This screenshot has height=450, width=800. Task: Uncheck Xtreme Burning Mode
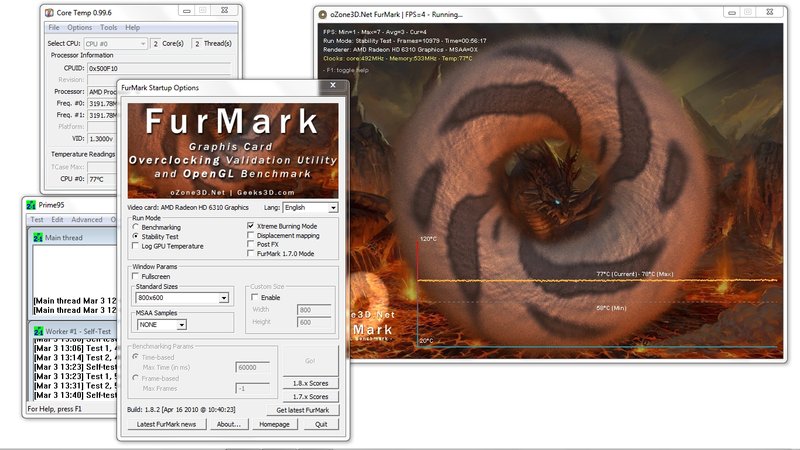pyautogui.click(x=251, y=226)
